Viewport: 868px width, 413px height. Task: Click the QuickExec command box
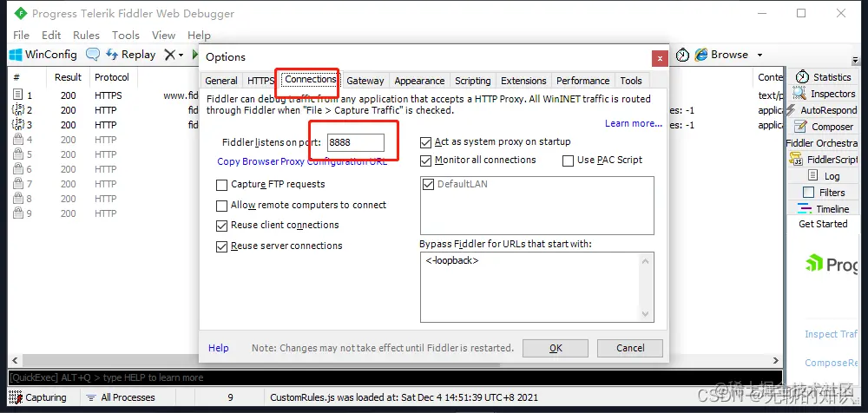(x=396, y=377)
